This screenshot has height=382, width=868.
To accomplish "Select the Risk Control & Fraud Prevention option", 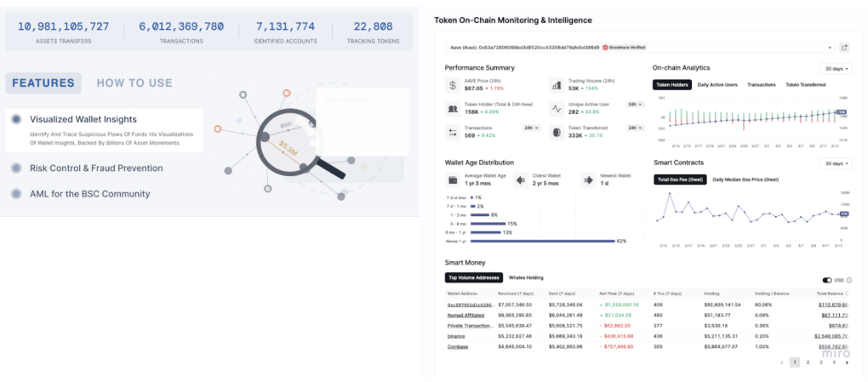I will point(95,168).
